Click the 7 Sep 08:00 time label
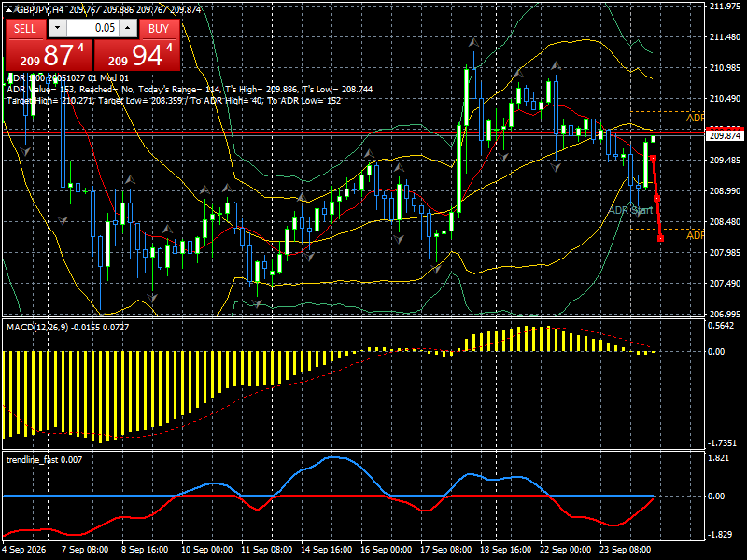Screen dimensions: 747x560 (x=85, y=550)
